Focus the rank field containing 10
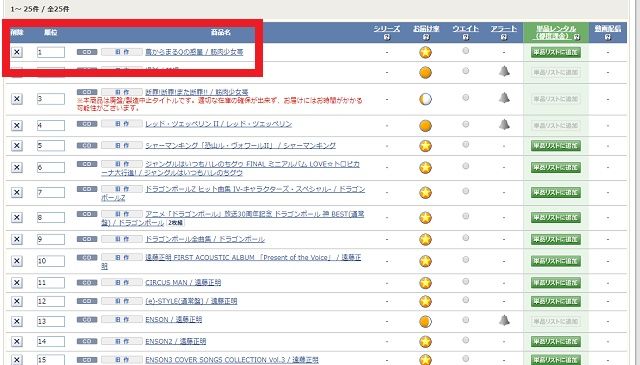This screenshot has width=640, height=365. (51, 261)
